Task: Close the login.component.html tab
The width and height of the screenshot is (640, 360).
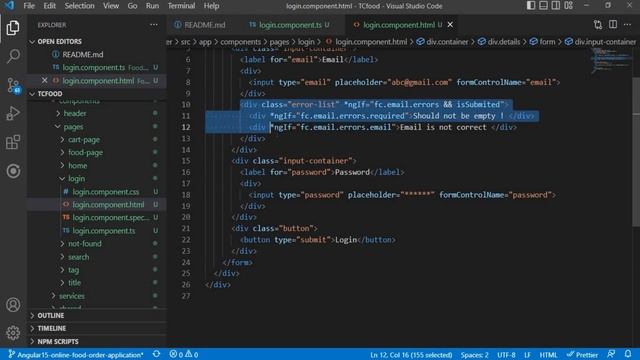Action: tap(450, 25)
